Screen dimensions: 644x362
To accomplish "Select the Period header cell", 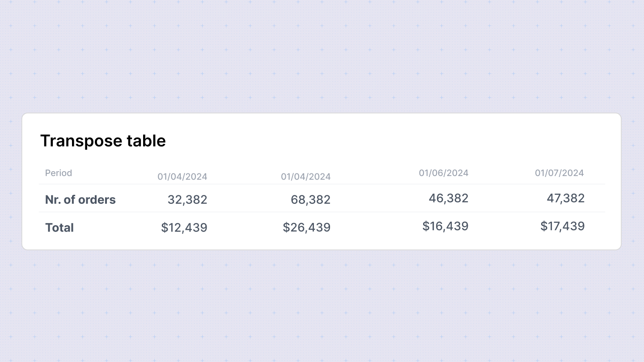I will coord(59,173).
